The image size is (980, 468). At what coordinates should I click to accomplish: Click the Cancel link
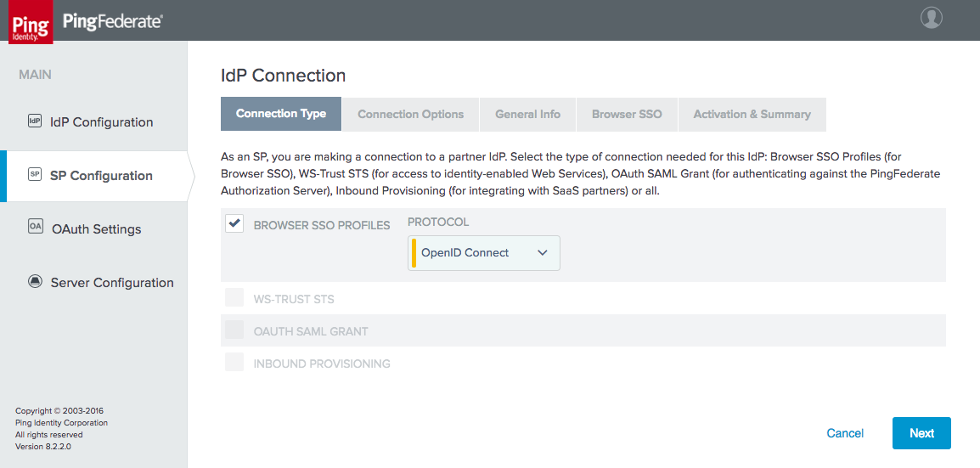click(x=845, y=433)
